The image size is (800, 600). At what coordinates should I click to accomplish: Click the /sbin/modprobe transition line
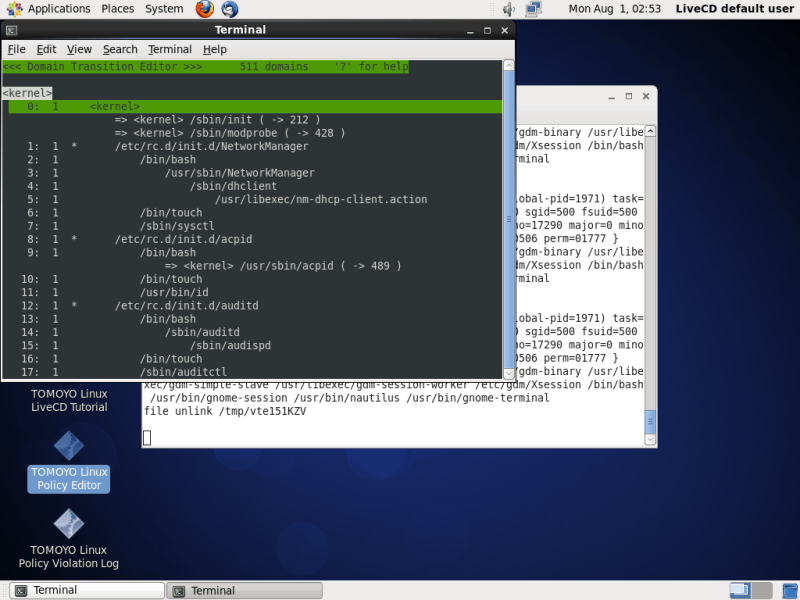coord(230,133)
